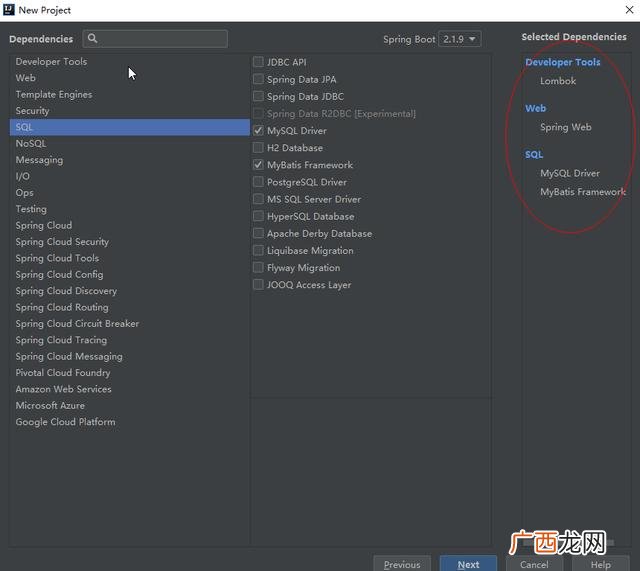This screenshot has width=640, height=571.
Task: Open Pivotal Cloud Foundry category
Action: [x=129, y=373]
